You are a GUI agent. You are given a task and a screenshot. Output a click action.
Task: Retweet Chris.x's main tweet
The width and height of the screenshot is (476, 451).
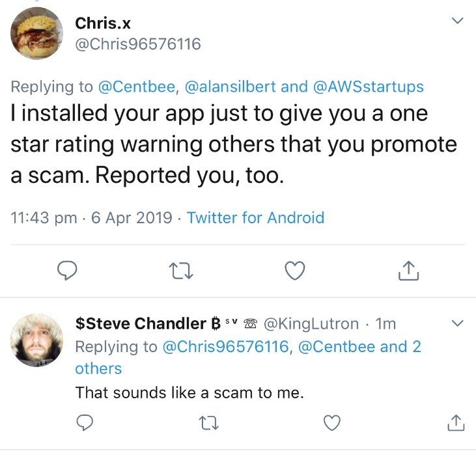tap(182, 270)
